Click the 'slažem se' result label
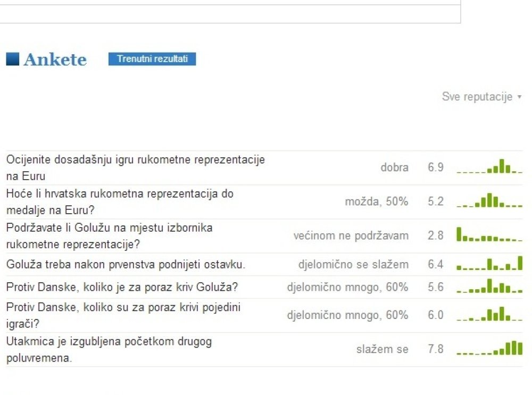Image resolution: width=532 pixels, height=395 pixels. click(382, 349)
